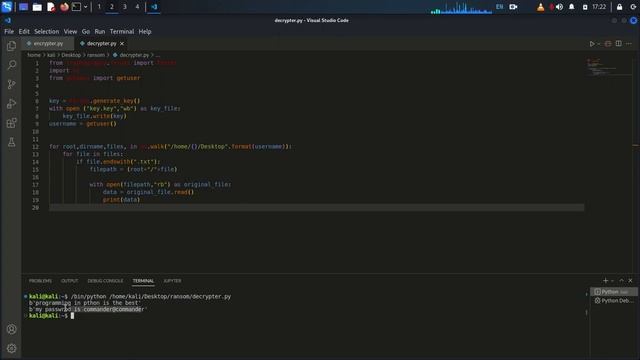Open the Kali applications menu icon
The width and height of the screenshot is (640, 360).
[7, 7]
